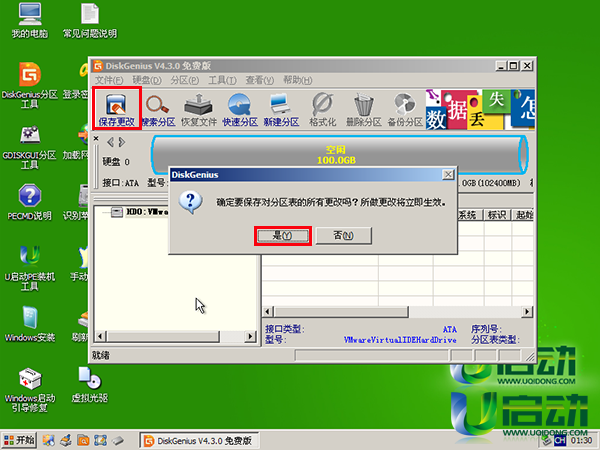
Task: Open Windows安装 desktop icon
Action: [x=29, y=324]
